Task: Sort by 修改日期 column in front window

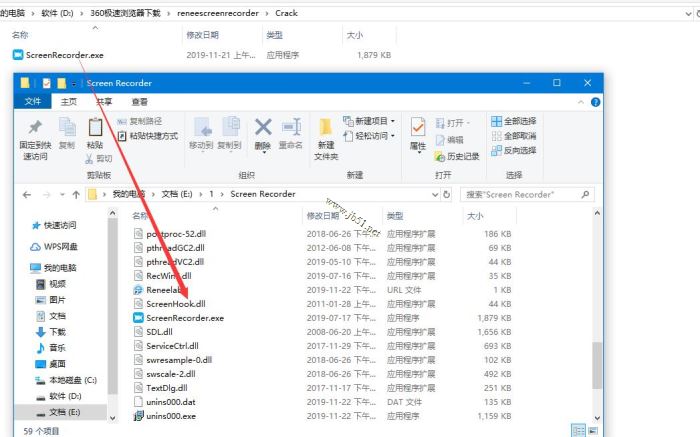Action: pyautogui.click(x=323, y=216)
